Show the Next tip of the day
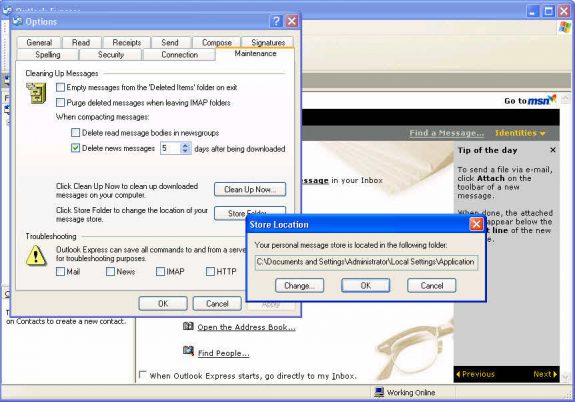Image resolution: width=575 pixels, height=402 pixels. (x=545, y=374)
